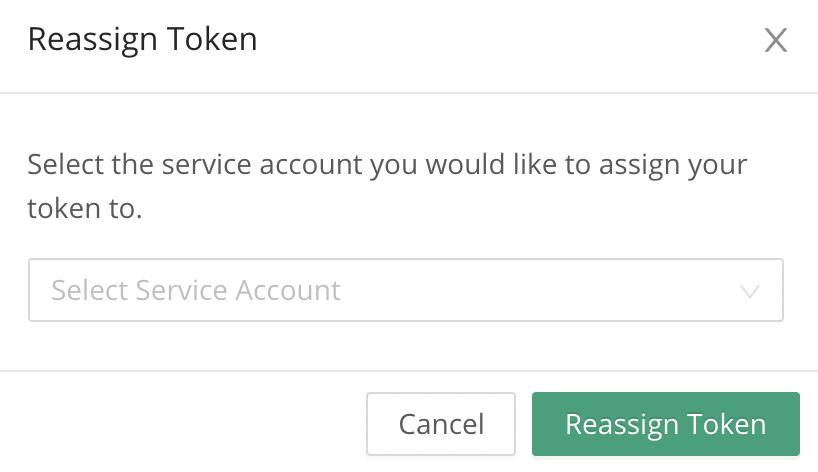Dismiss the dialog using the top-right X
818x472 pixels.
pos(776,40)
